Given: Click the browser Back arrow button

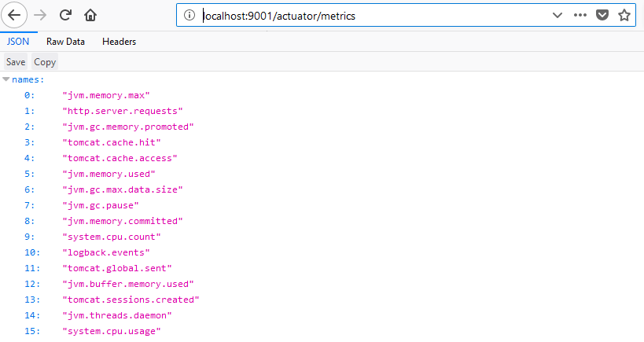Looking at the screenshot, I should coord(16,15).
